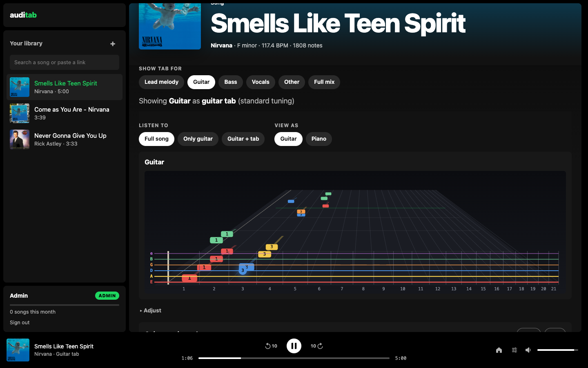The width and height of the screenshot is (588, 368).
Task: Adjust the volume slider
Action: click(558, 350)
